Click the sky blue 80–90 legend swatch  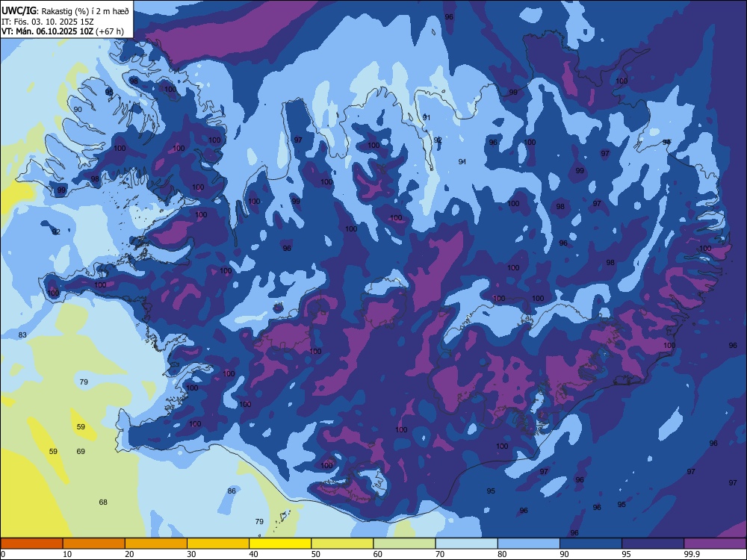[529, 544]
